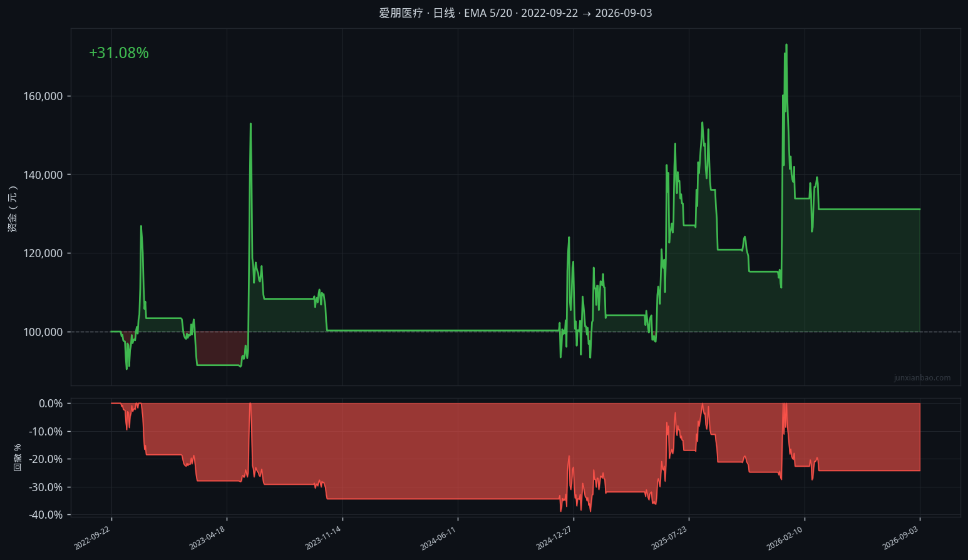Image resolution: width=968 pixels, height=560 pixels.
Task: Click the 0.0% drawdown tick label
Action: (x=51, y=404)
